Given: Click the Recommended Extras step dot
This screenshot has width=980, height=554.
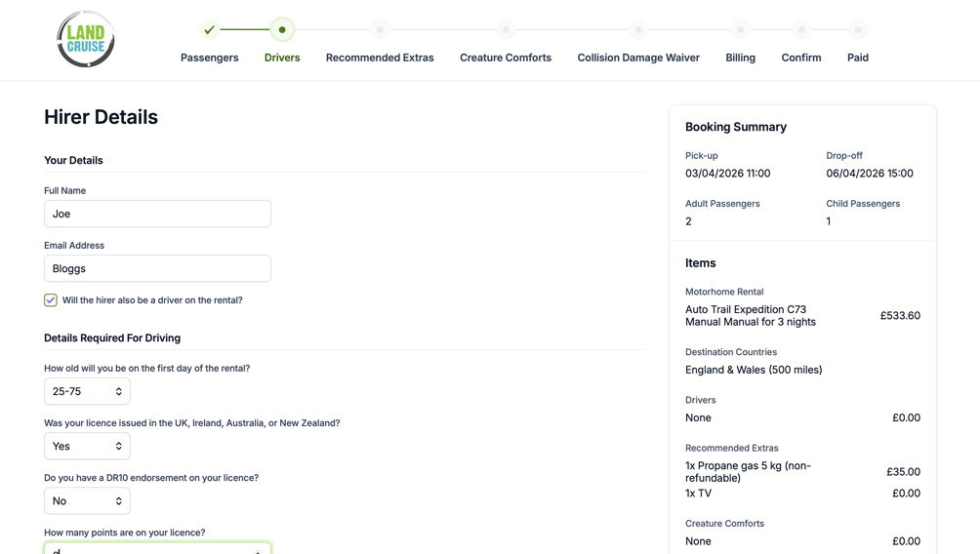Looking at the screenshot, I should (380, 29).
